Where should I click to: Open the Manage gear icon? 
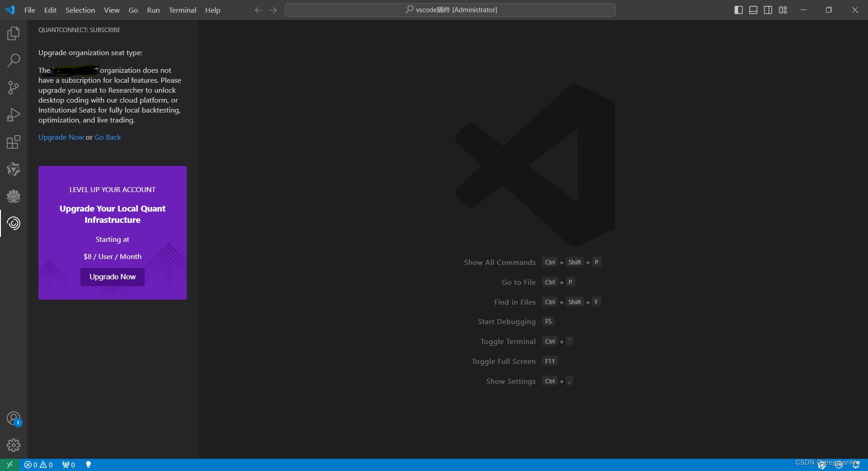[14, 445]
